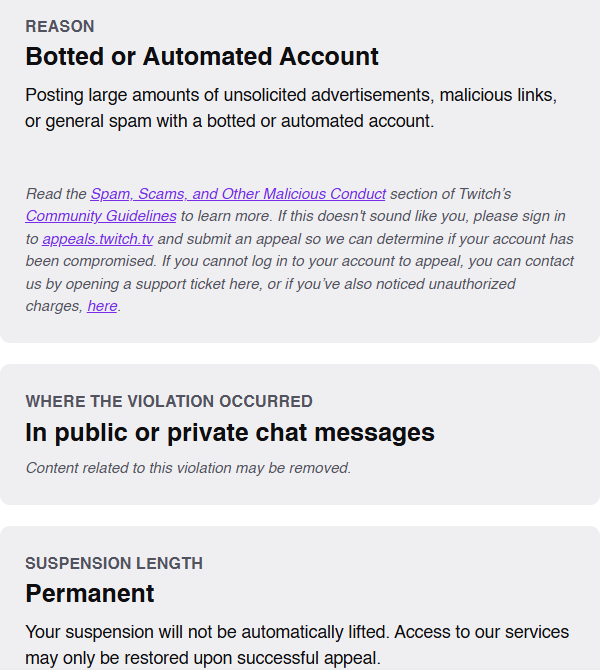Click the "Botted or Automated Account" heading
The image size is (600, 672).
click(202, 57)
